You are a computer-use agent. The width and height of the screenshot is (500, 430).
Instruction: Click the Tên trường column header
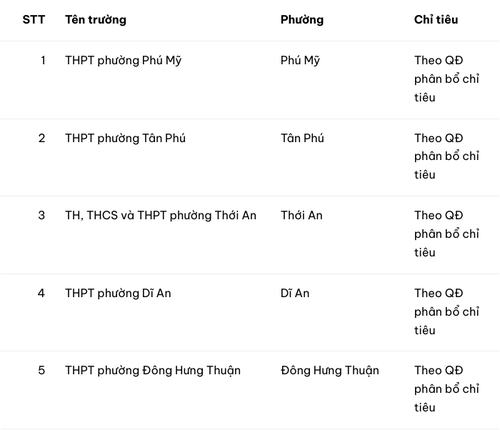coord(96,20)
